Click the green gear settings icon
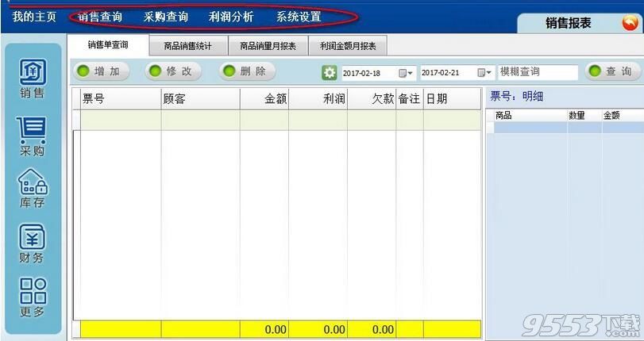This screenshot has height=341, width=644. (329, 73)
